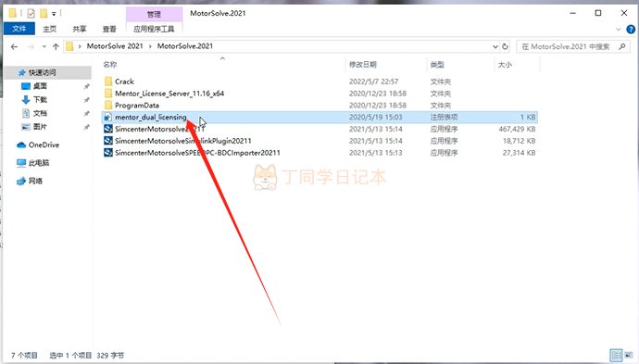Click the 2022/5/7 22:57 date cell
Image resolution: width=639 pixels, height=364 pixels.
click(x=374, y=82)
